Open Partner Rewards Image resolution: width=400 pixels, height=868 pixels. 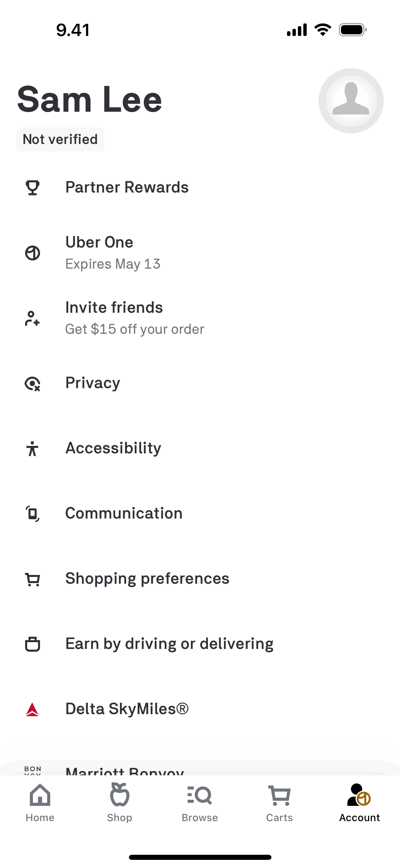pos(127,187)
